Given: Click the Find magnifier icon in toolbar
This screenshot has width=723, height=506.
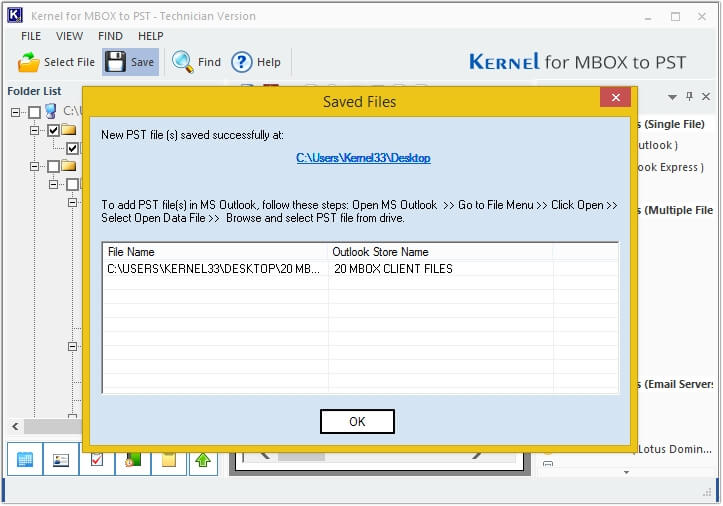Looking at the screenshot, I should 183,62.
